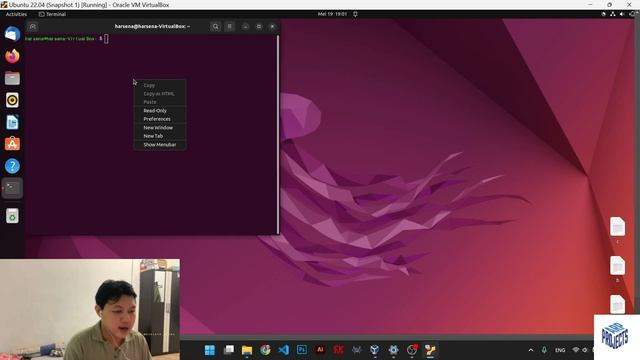Open the clock and calendar panel
This screenshot has height=360, width=640.
(x=332, y=14)
